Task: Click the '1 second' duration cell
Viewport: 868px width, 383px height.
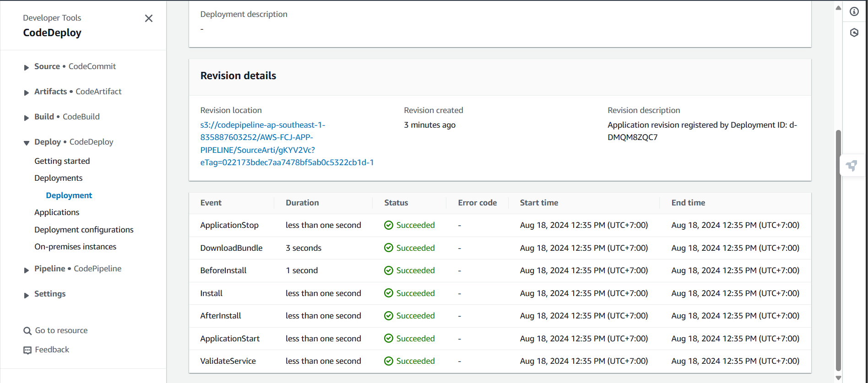Action: pyautogui.click(x=302, y=270)
